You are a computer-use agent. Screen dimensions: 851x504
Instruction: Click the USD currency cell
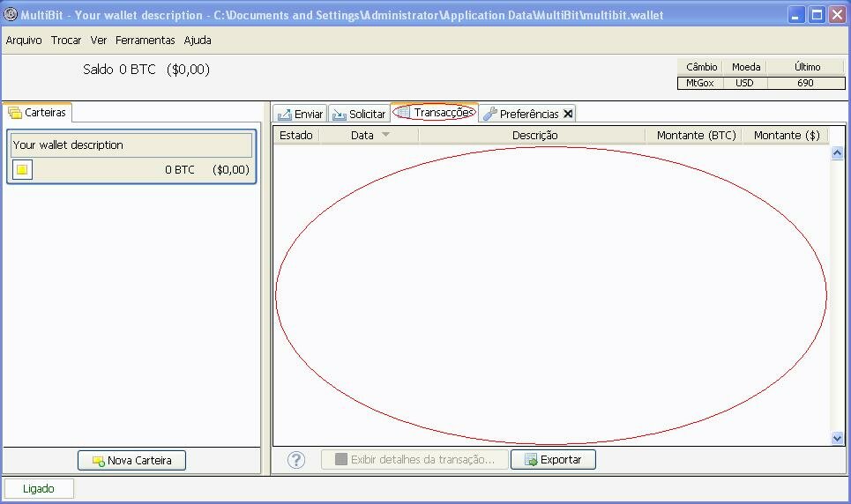(744, 83)
